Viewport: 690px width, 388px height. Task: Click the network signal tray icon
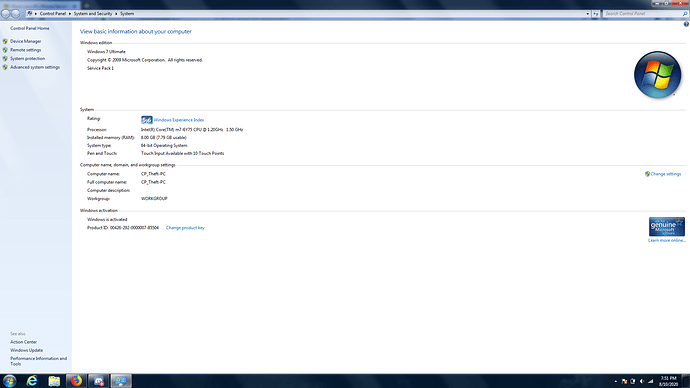(650, 381)
